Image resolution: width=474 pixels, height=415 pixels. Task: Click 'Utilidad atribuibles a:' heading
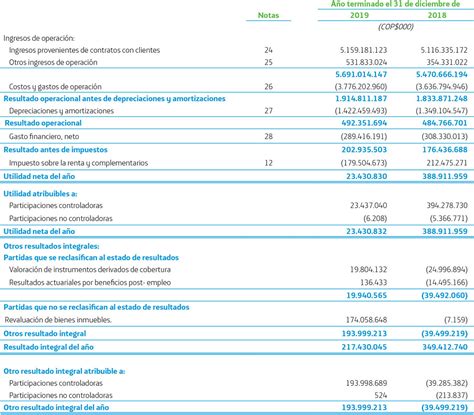click(x=40, y=194)
